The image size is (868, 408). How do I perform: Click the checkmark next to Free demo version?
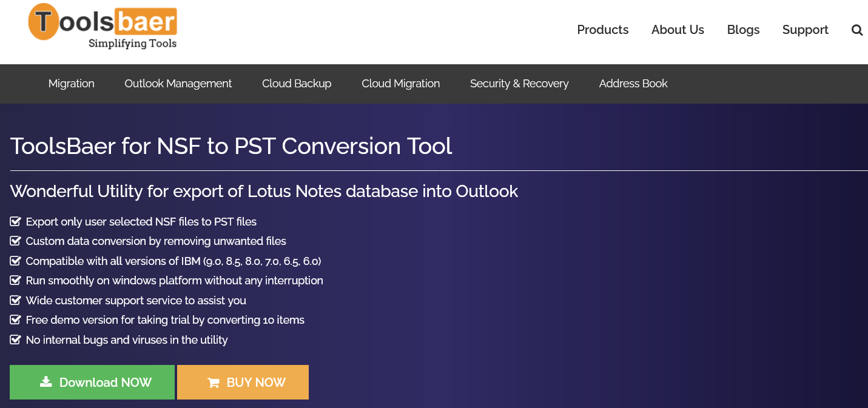coord(16,319)
